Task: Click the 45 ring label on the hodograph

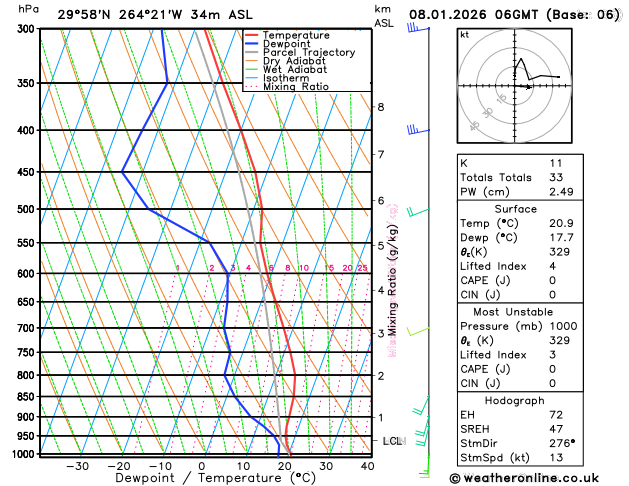Action: pyautogui.click(x=475, y=126)
